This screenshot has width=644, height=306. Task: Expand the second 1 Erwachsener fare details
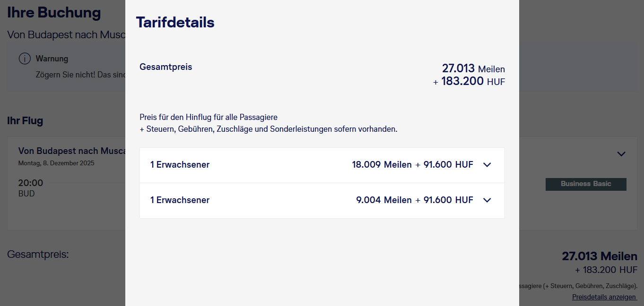pyautogui.click(x=487, y=200)
